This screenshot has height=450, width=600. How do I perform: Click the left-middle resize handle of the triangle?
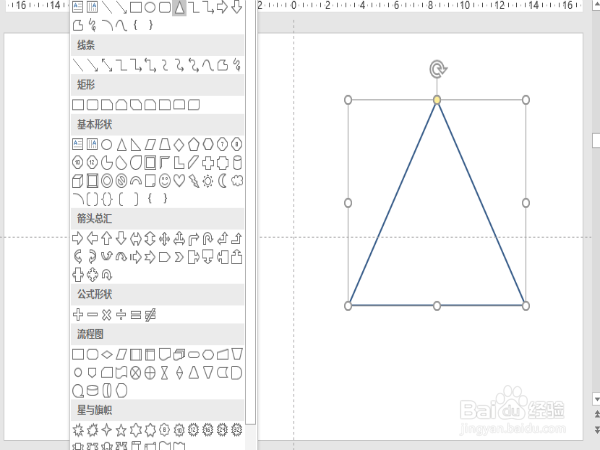click(x=348, y=203)
